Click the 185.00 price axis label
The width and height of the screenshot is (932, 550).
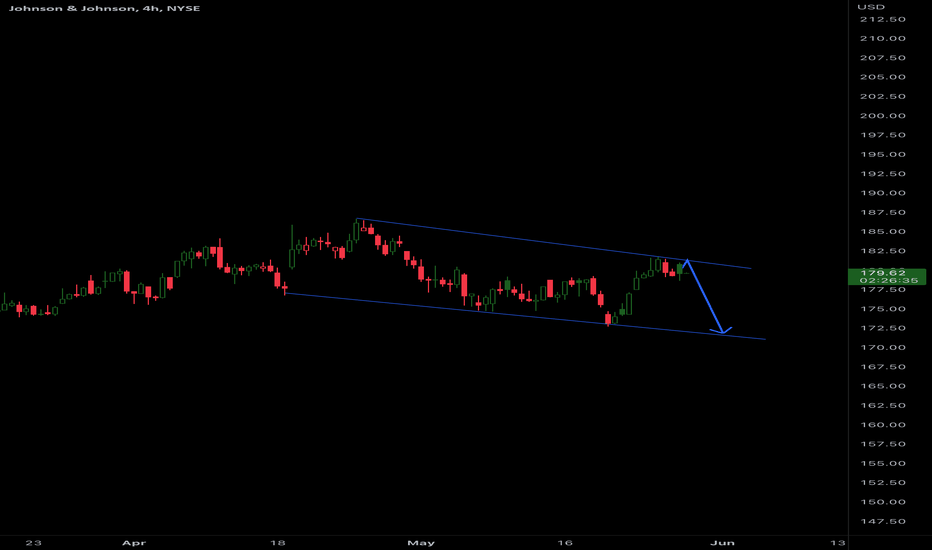(883, 232)
